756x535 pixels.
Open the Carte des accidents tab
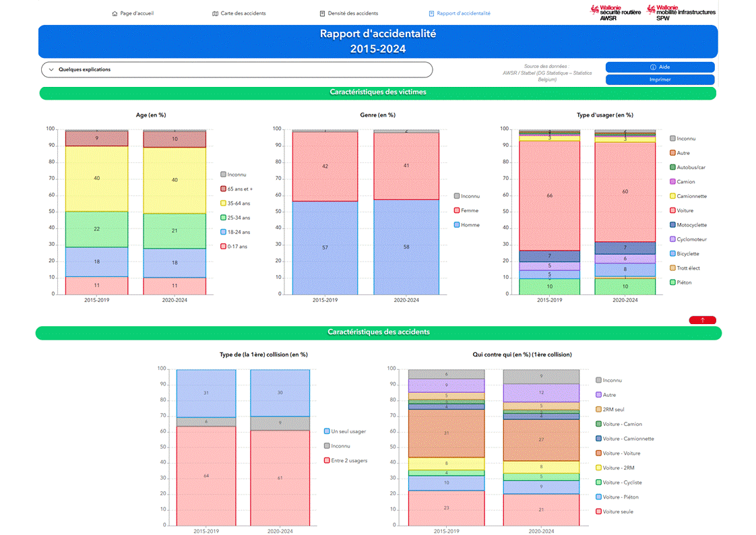pyautogui.click(x=239, y=13)
